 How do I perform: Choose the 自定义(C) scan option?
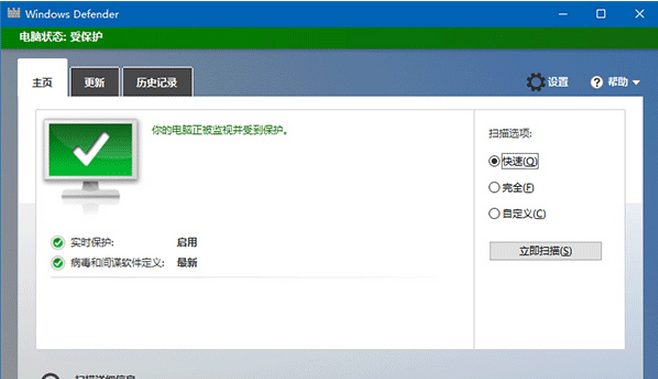click(494, 214)
